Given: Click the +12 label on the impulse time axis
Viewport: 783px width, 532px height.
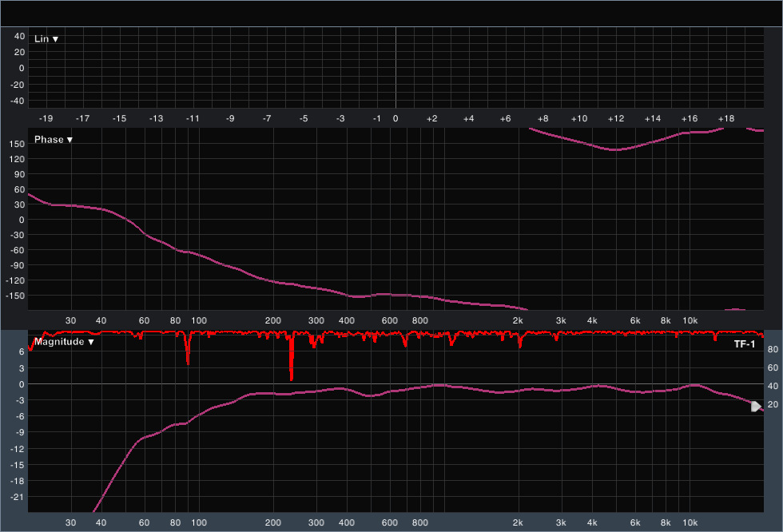Looking at the screenshot, I should (616, 119).
